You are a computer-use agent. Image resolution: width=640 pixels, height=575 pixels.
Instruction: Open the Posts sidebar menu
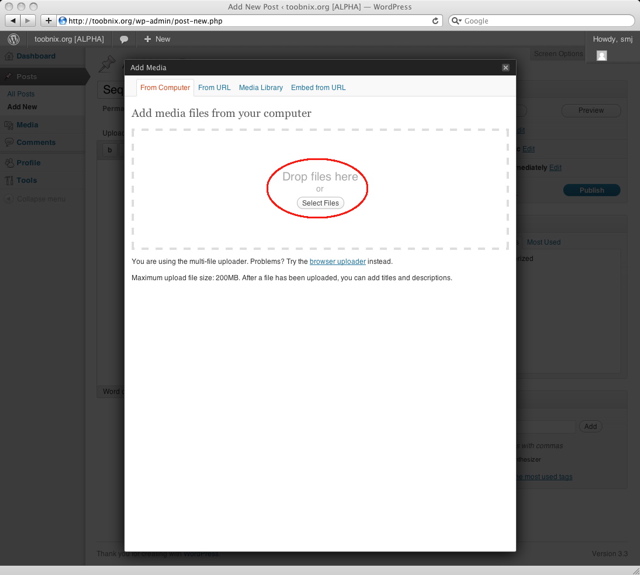pos(27,76)
